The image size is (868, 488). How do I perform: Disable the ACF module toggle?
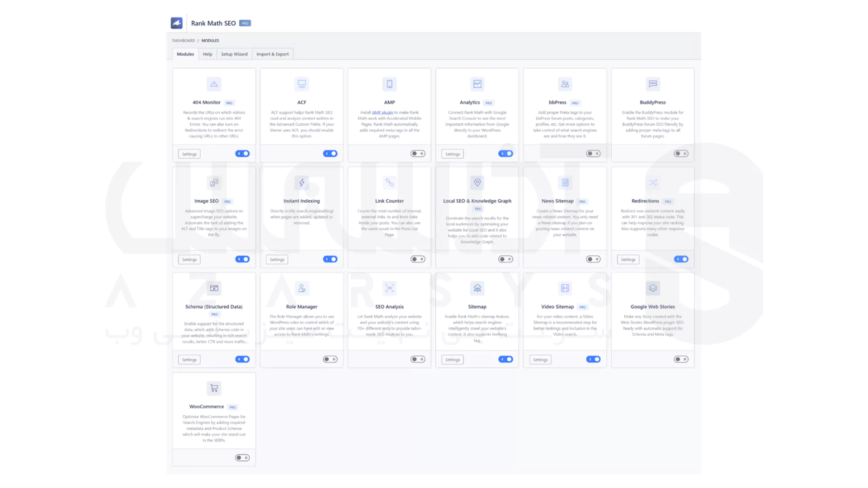point(330,154)
